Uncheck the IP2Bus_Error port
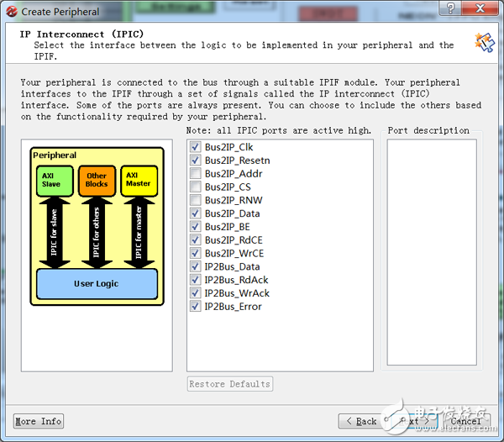Viewport: 504px width, 442px height. [x=196, y=307]
